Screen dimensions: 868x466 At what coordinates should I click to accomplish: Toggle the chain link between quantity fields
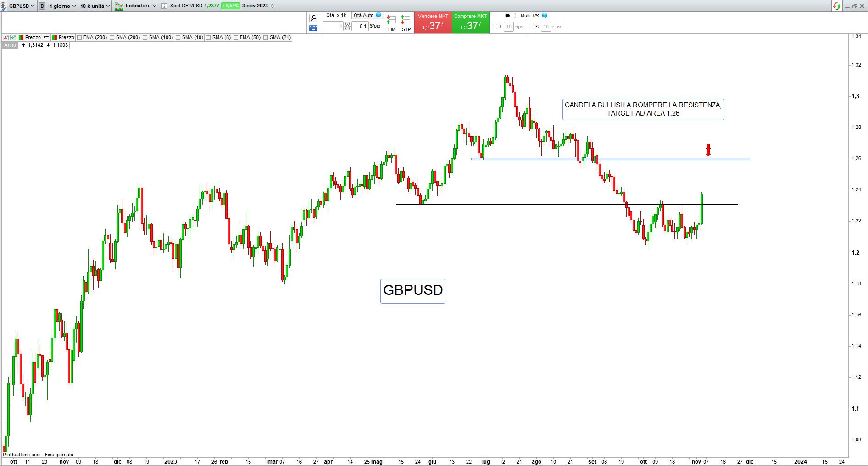[x=348, y=26]
